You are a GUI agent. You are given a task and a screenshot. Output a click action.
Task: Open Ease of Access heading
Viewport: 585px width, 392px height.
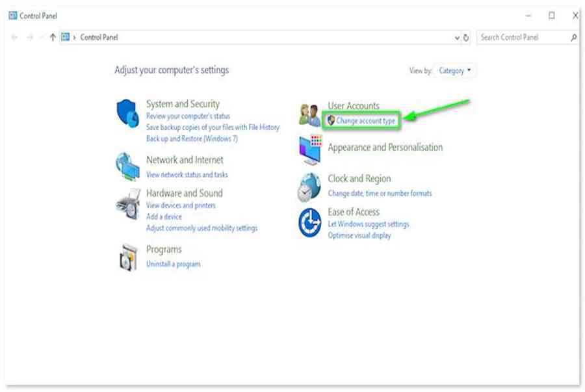354,211
